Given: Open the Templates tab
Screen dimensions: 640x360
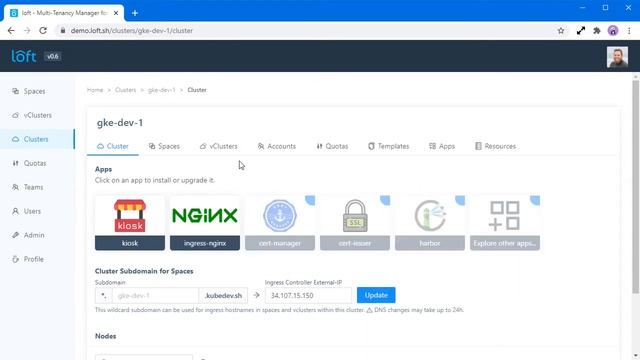Looking at the screenshot, I should [389, 146].
